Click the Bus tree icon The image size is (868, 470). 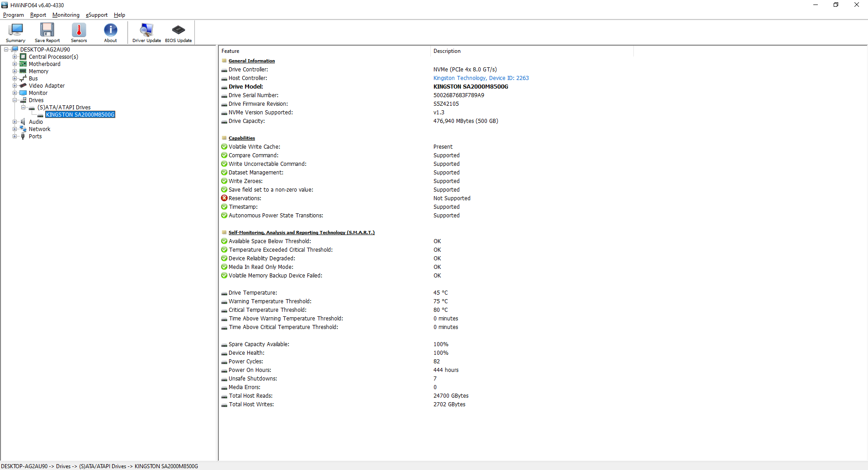[23, 79]
